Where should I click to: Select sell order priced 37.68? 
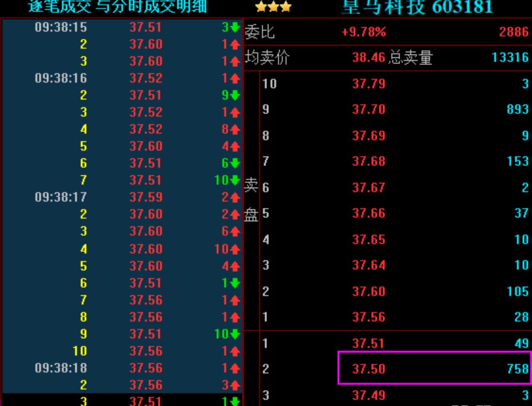pos(368,161)
